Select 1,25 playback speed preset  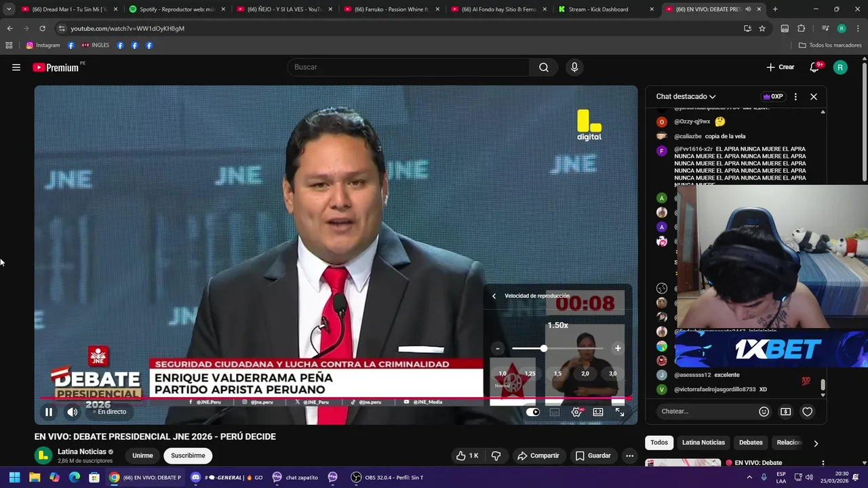[x=530, y=373]
